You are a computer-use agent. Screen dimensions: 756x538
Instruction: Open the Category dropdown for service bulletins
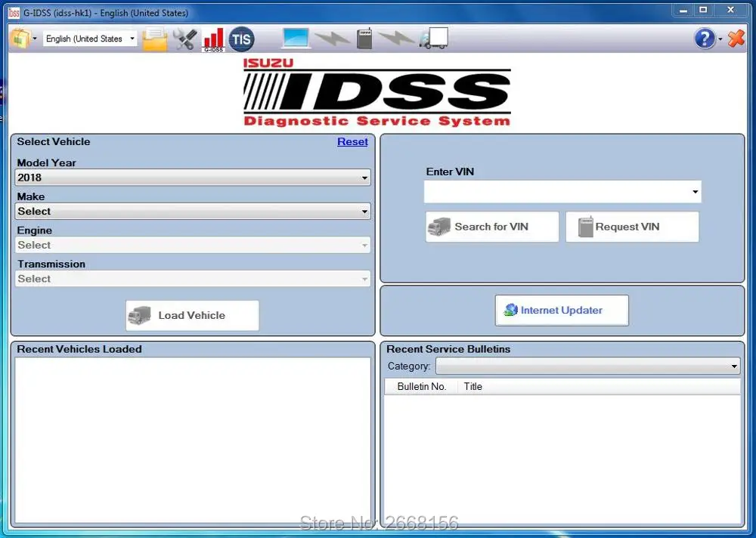tap(587, 366)
